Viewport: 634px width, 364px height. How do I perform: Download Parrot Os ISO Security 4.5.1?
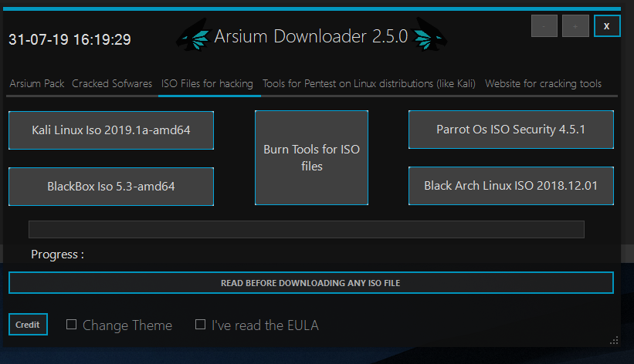(510, 130)
